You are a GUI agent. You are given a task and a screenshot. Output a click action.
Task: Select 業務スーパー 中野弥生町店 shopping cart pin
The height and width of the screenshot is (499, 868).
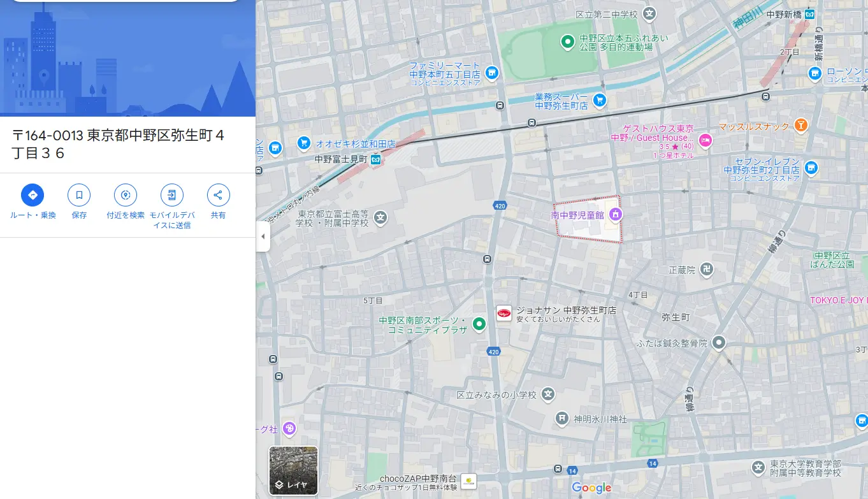[599, 100]
